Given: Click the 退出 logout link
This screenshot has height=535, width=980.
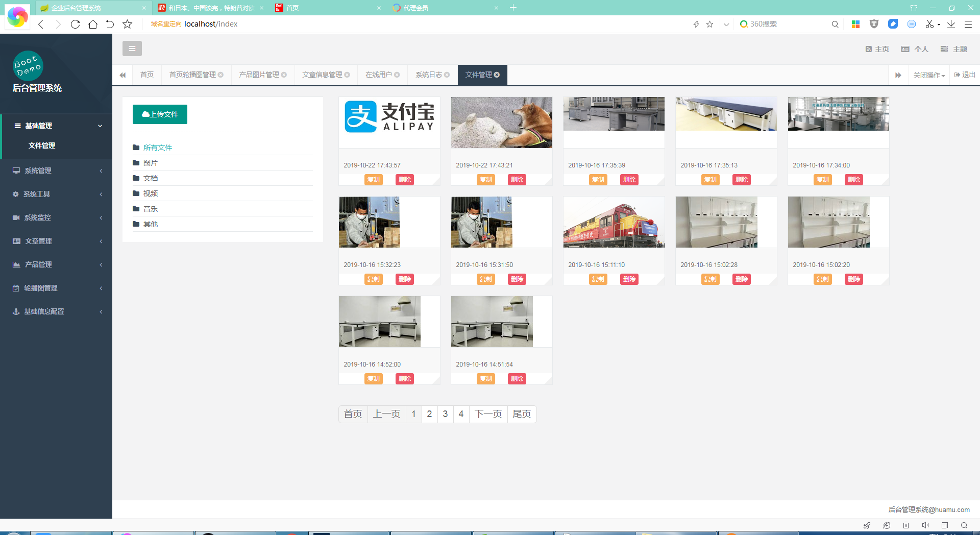Looking at the screenshot, I should point(965,75).
